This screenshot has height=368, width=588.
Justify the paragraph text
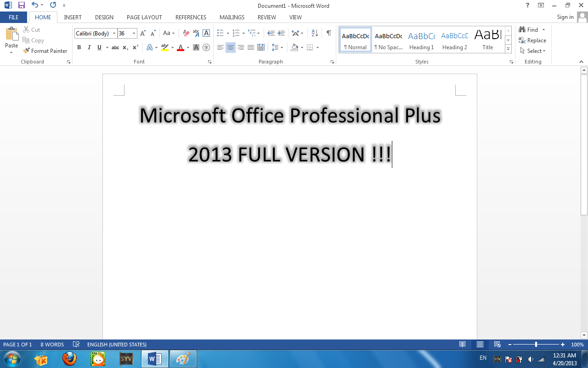pos(251,47)
